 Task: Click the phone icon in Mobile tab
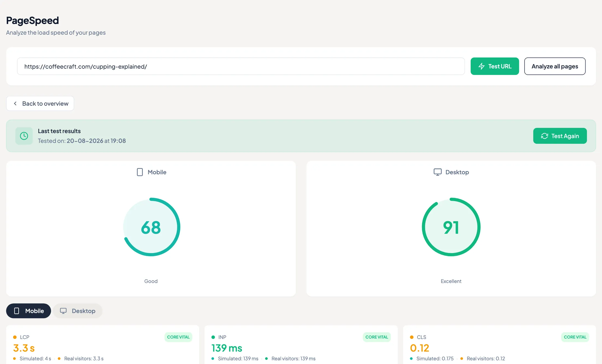[16, 311]
